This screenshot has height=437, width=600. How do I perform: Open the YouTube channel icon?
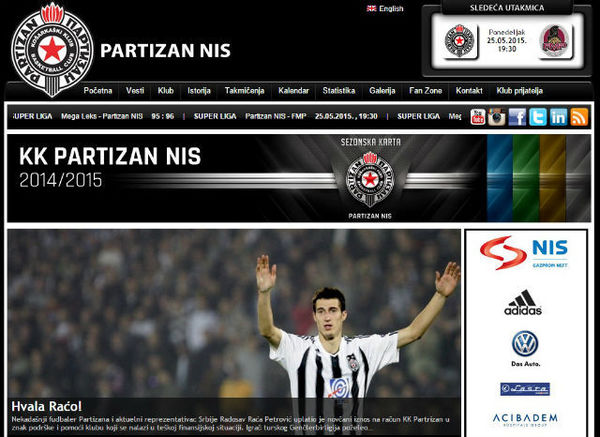tap(477, 117)
